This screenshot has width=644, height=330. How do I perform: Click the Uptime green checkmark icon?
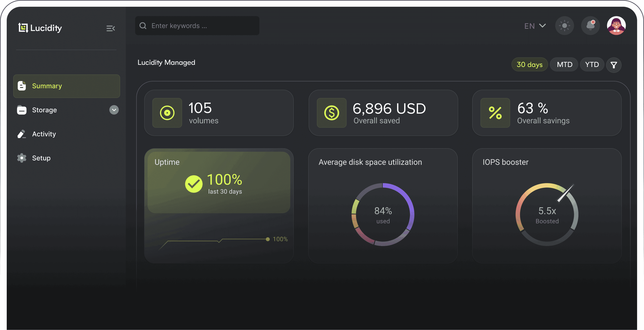pos(194,184)
